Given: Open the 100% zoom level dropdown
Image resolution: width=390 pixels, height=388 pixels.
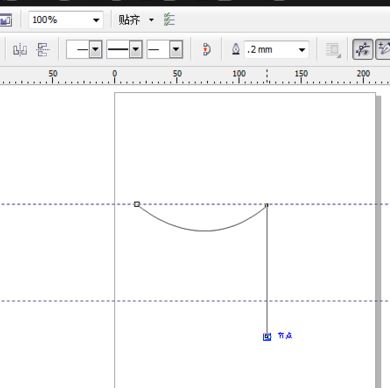Looking at the screenshot, I should [96, 20].
